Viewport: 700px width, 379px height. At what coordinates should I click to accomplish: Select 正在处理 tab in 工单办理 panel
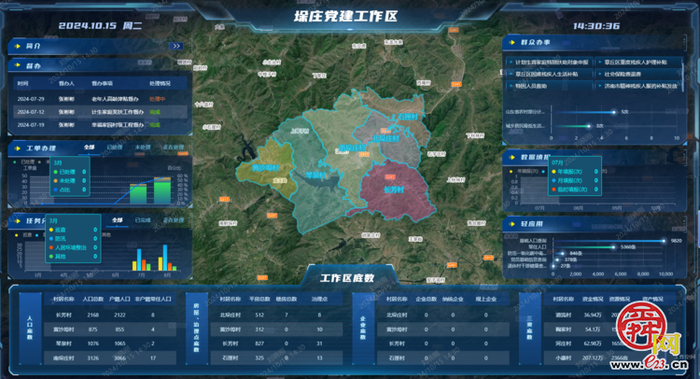coord(173,147)
